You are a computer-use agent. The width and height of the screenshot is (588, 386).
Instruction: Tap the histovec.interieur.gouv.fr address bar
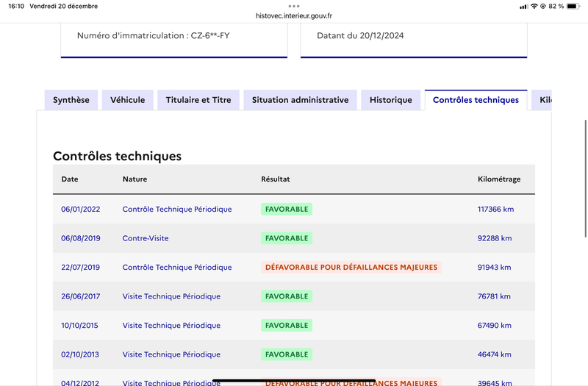294,15
